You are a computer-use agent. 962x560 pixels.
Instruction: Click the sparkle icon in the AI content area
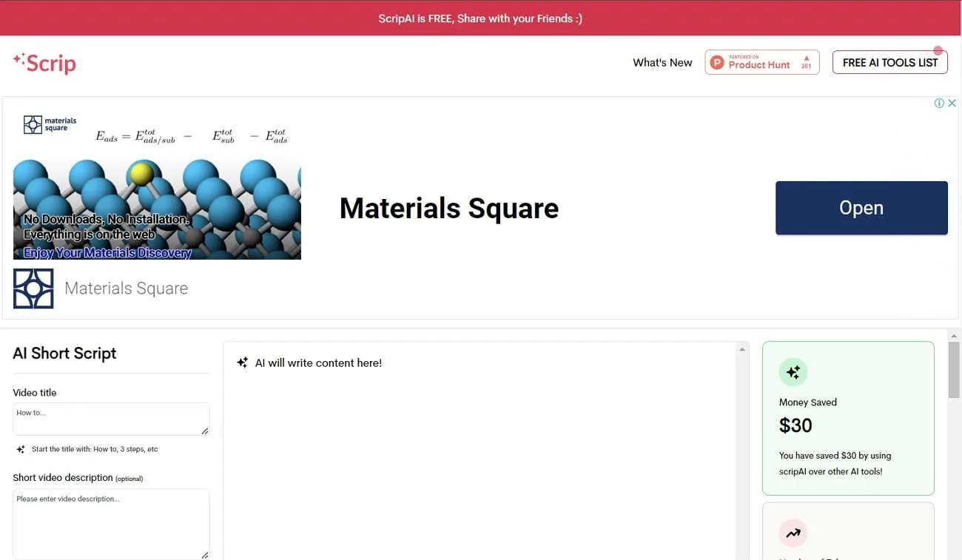[x=242, y=362]
